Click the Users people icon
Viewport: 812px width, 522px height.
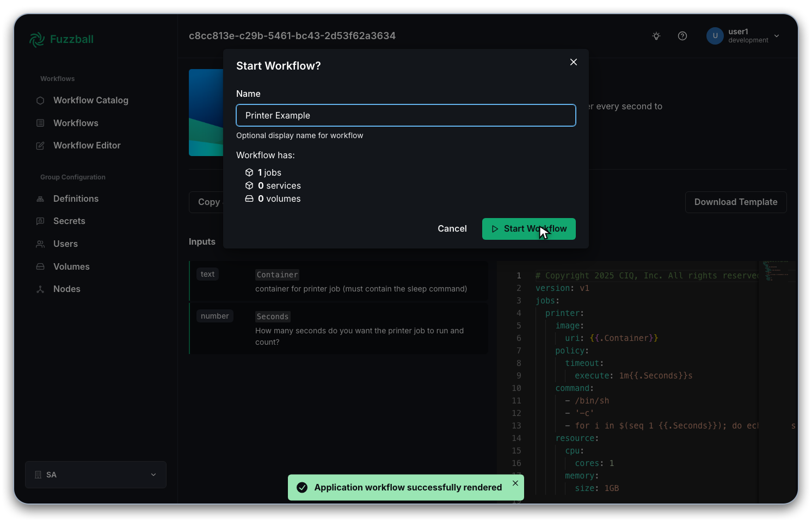click(40, 244)
